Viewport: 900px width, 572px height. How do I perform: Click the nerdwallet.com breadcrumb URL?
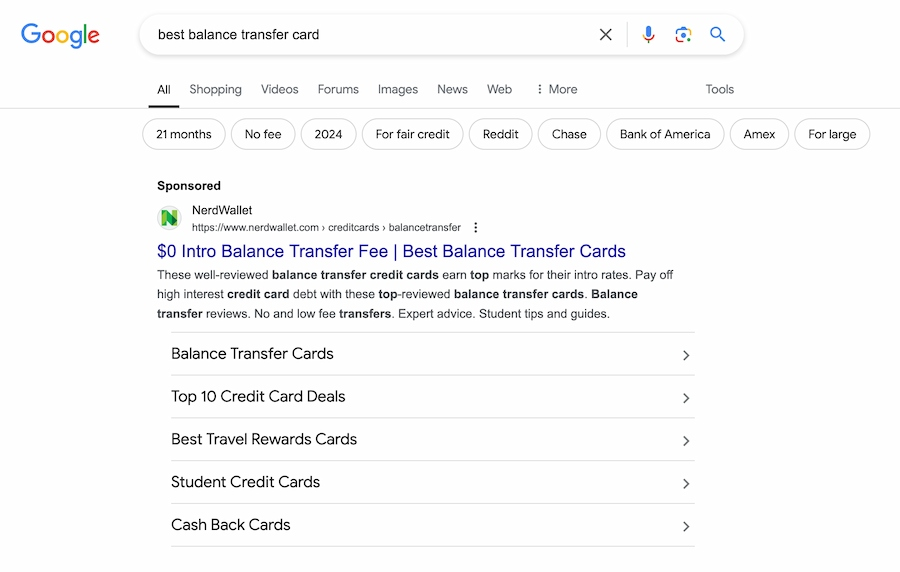pyautogui.click(x=326, y=228)
